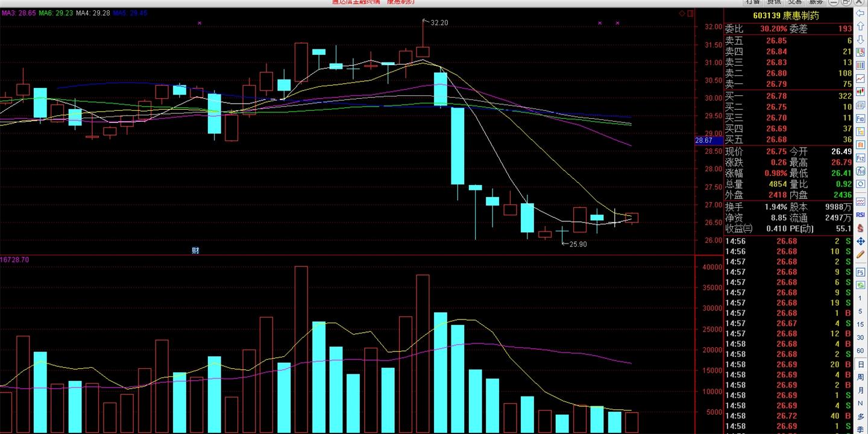
Task: Select the RSI indicator icon
Action: pyautogui.click(x=861, y=215)
